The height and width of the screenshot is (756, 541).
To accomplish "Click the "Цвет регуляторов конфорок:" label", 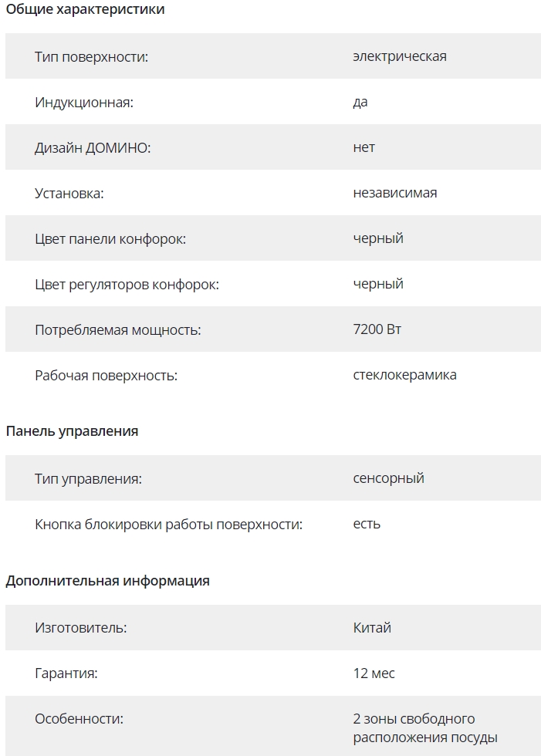I will point(127,284).
